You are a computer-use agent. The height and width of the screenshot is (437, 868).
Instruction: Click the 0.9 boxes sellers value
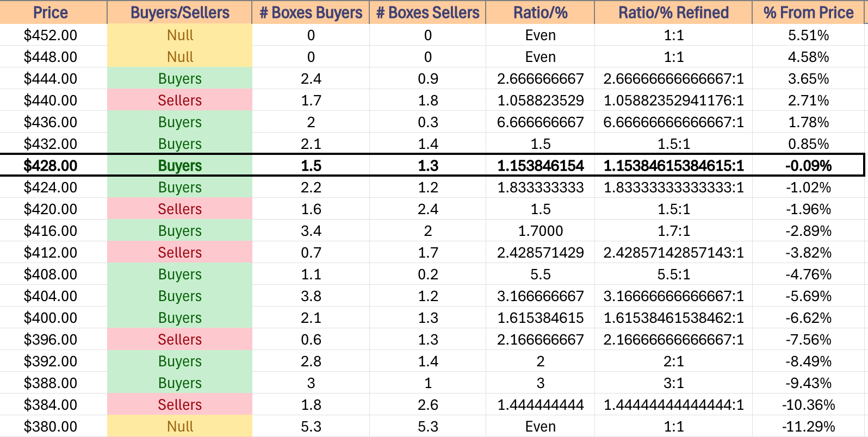pos(428,79)
